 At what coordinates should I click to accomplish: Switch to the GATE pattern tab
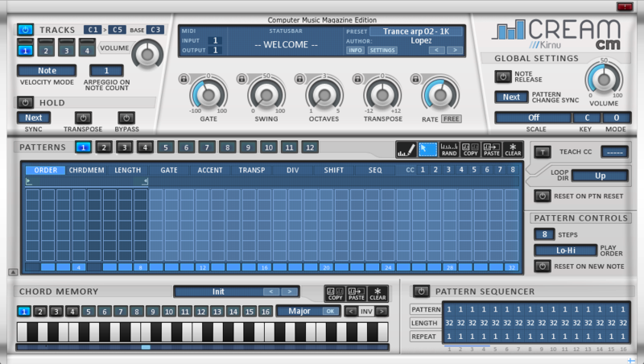click(x=169, y=170)
